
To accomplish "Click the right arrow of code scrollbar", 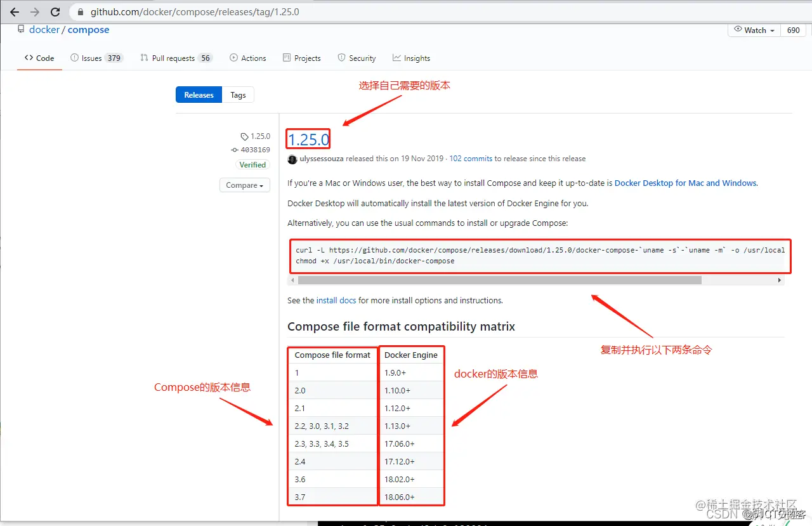I will [780, 280].
